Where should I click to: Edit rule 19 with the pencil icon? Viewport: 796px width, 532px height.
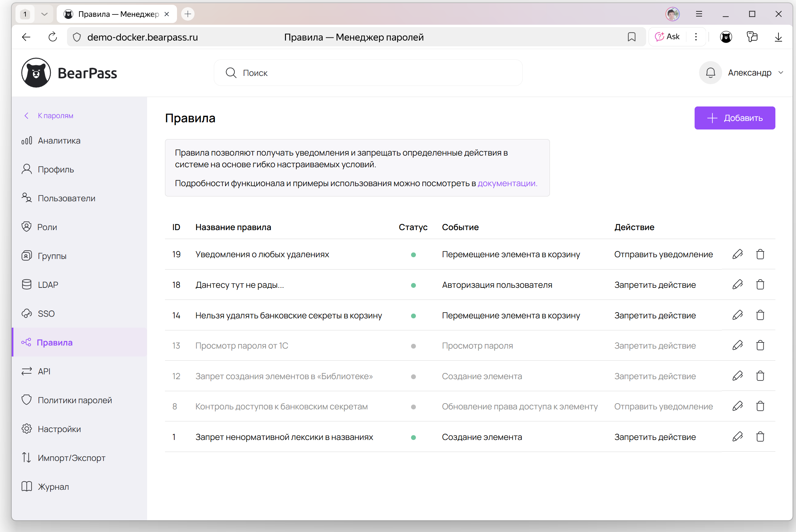738,254
